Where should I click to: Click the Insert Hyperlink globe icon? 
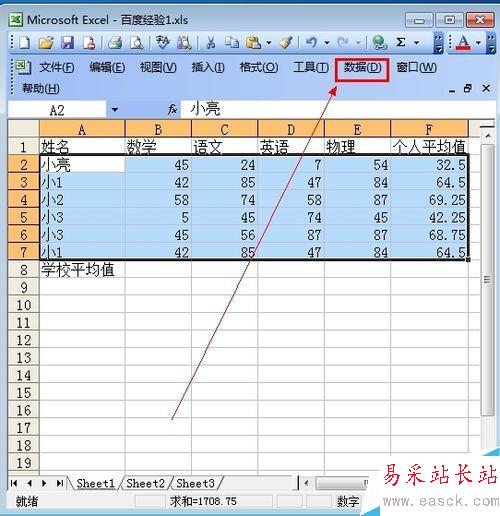380,43
